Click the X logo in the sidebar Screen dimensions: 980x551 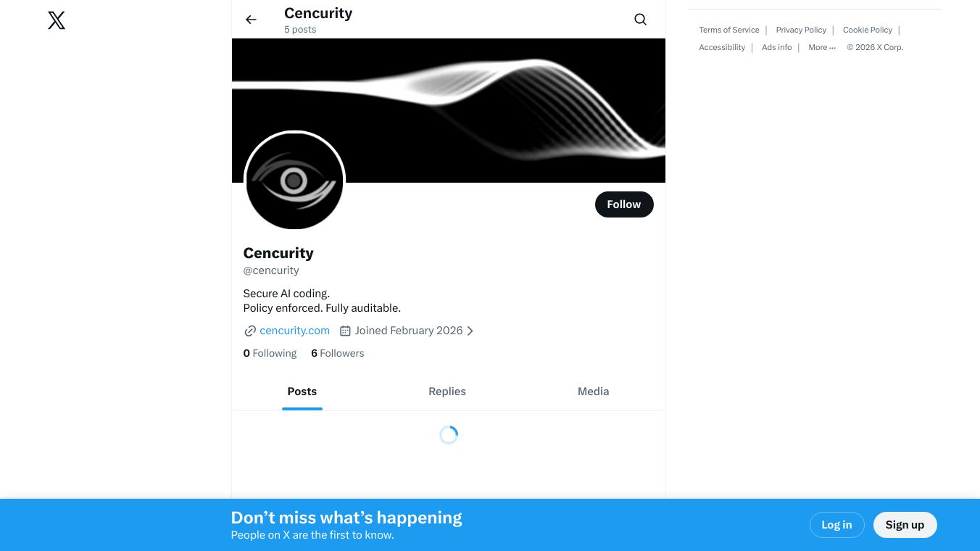pos(56,20)
